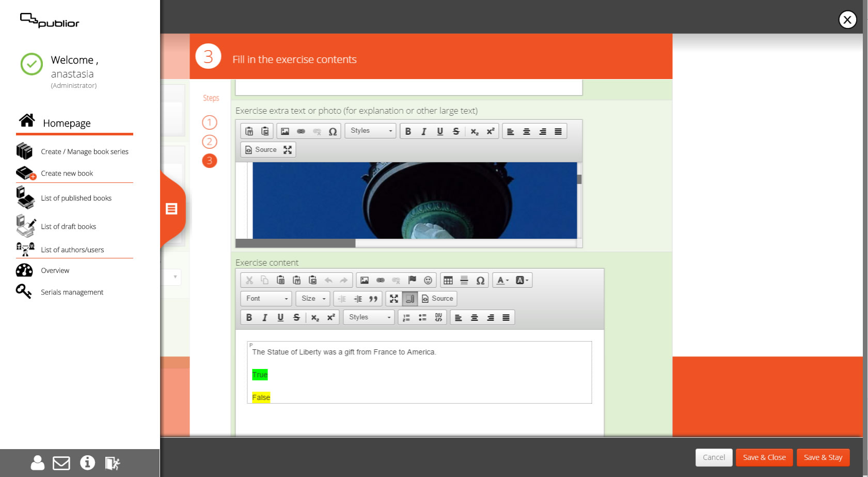Toggle italic in extra text editor
This screenshot has height=477, width=868.
(x=424, y=131)
